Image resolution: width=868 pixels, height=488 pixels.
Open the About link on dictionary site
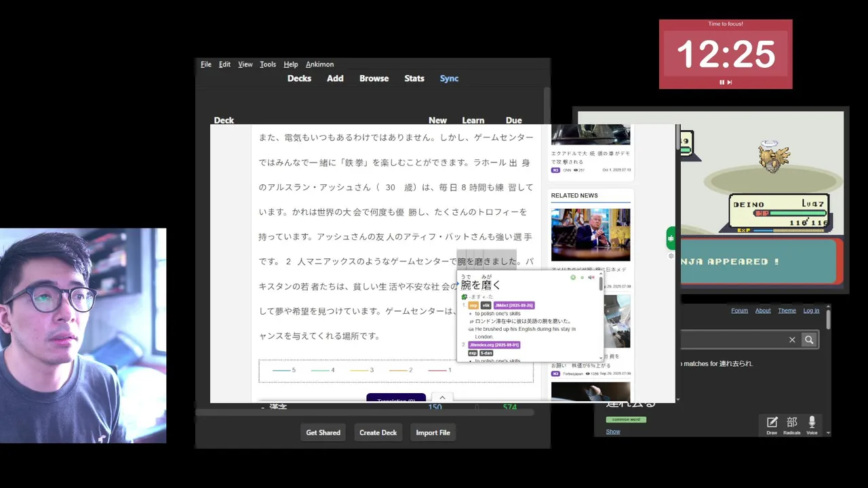763,310
